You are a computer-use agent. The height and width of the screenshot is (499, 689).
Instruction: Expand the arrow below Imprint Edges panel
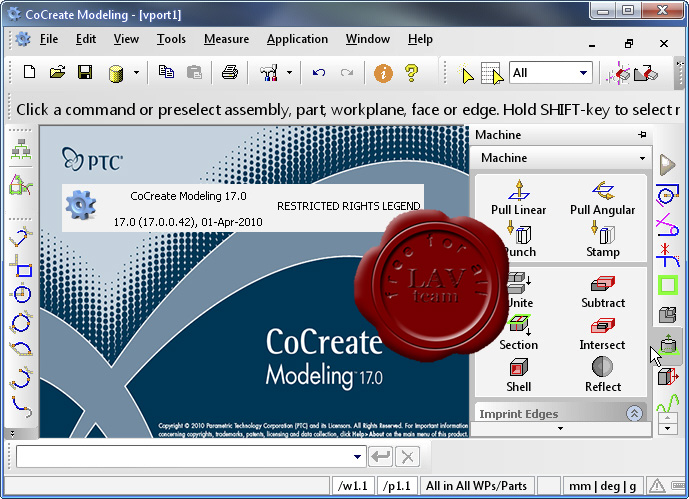[x=560, y=428]
